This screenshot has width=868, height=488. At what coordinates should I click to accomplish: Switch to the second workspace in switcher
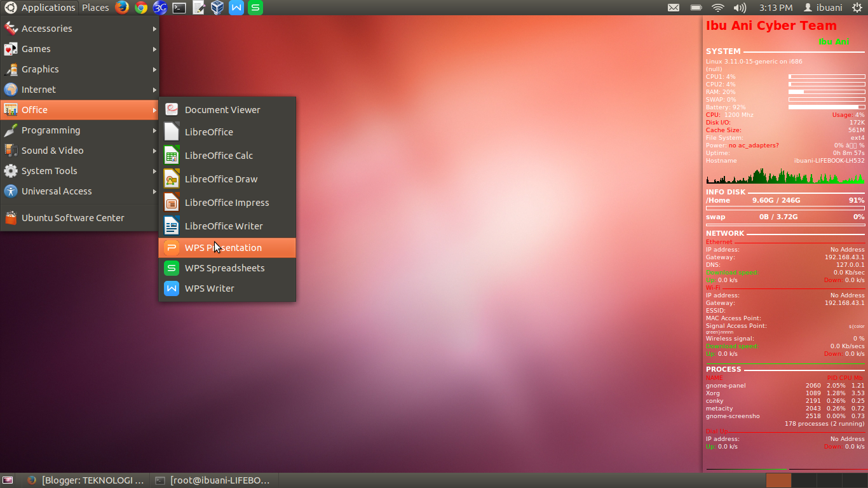[x=803, y=480]
